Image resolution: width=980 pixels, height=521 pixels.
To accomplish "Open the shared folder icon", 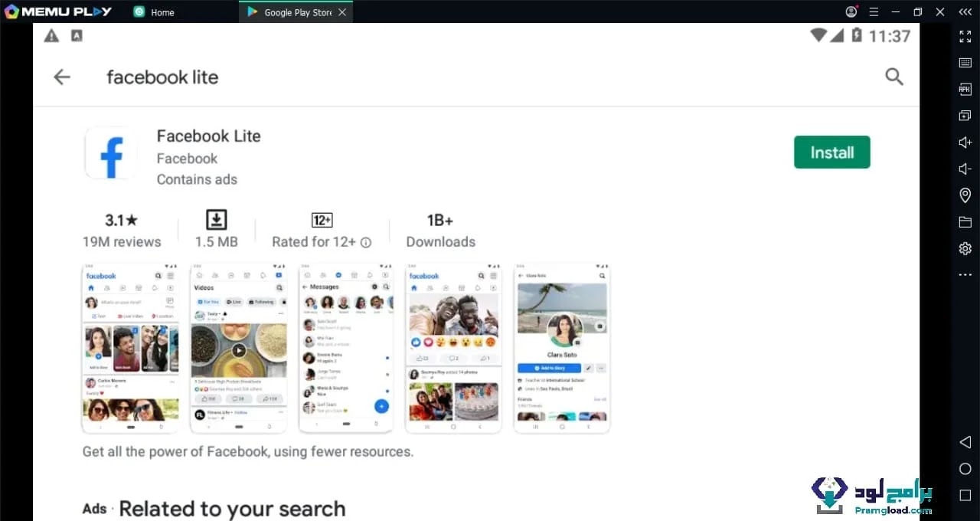I will tap(965, 222).
